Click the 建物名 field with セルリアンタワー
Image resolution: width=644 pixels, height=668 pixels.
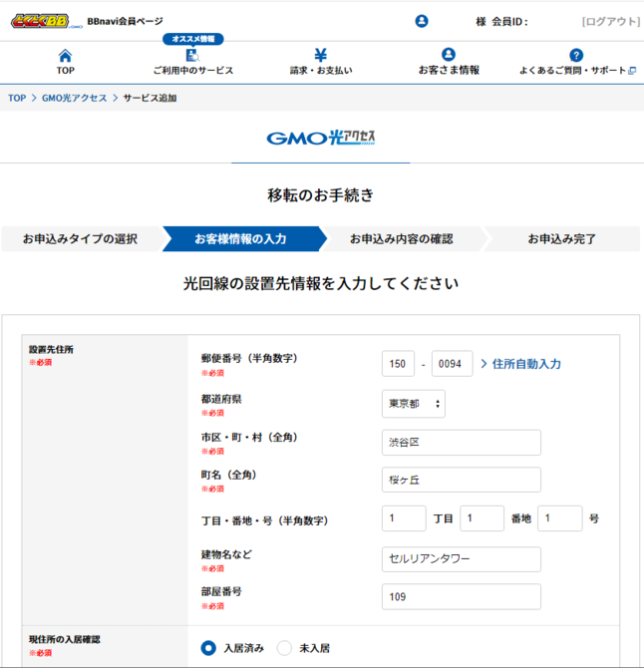(461, 559)
